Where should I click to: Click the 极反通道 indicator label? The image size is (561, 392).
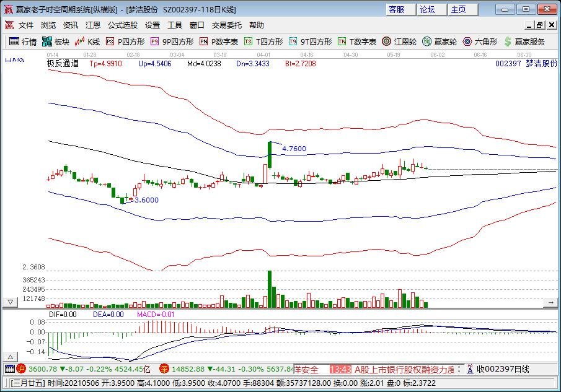63,64
